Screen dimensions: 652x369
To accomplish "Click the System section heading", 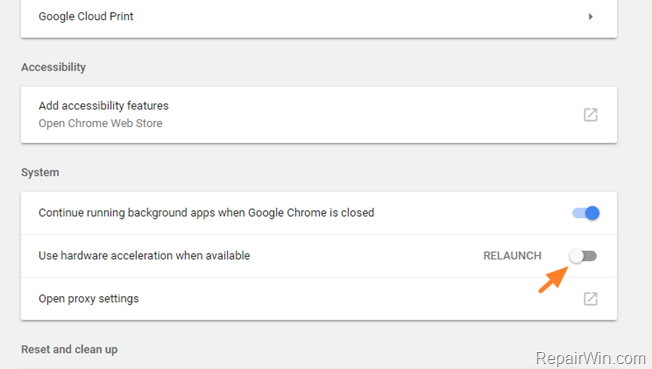I will 40,172.
